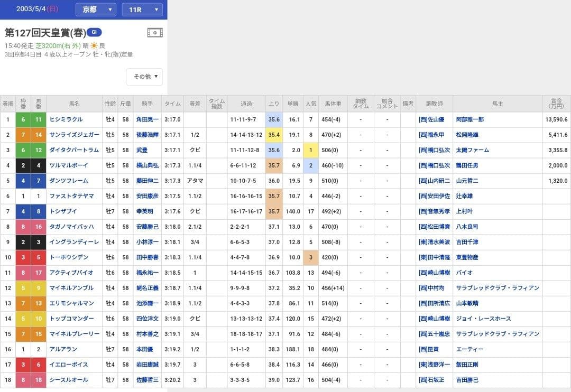Click the sunny weather icon
The height and width of the screenshot is (392, 571).
click(x=94, y=46)
